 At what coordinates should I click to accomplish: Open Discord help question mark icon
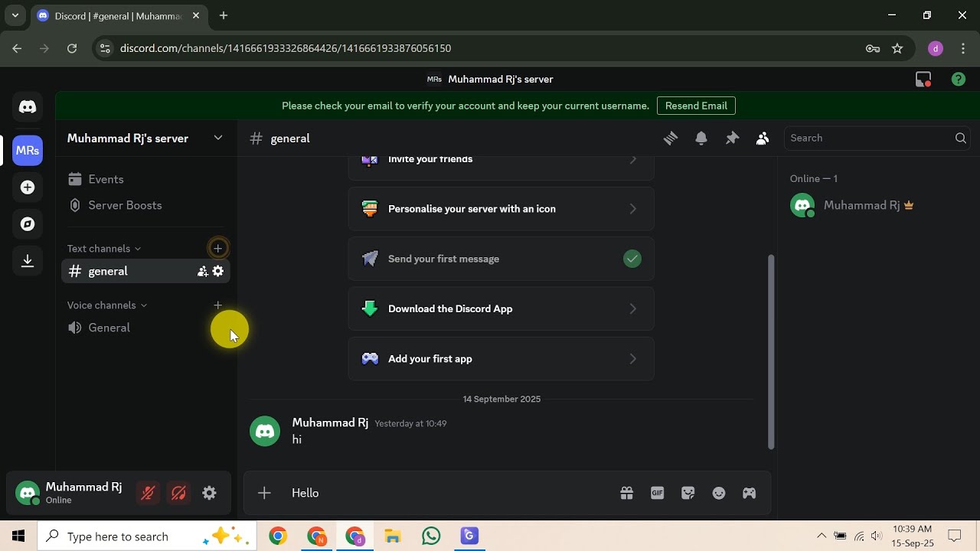[958, 79]
